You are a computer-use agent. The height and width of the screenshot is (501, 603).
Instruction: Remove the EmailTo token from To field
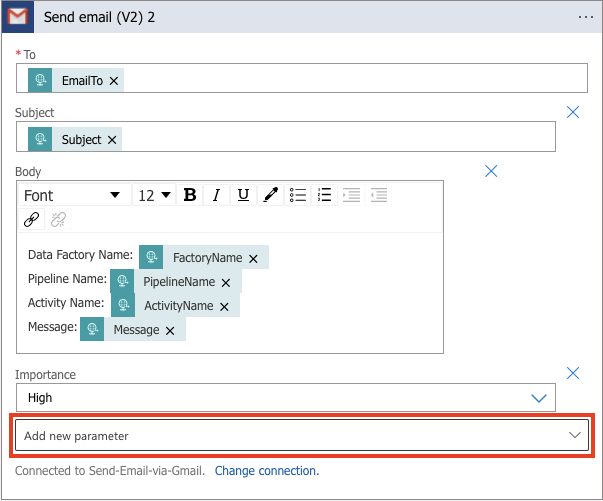pos(114,81)
